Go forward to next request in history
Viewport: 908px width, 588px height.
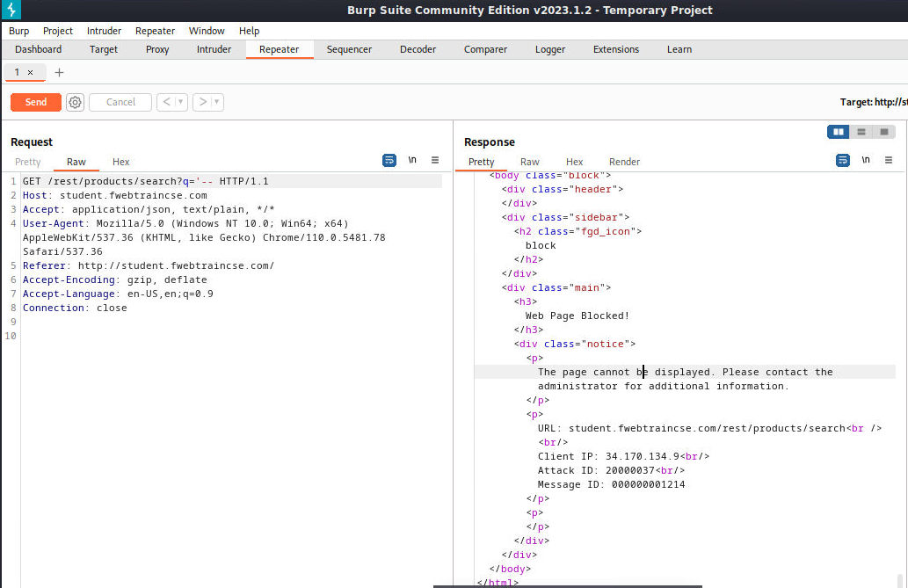(x=202, y=103)
